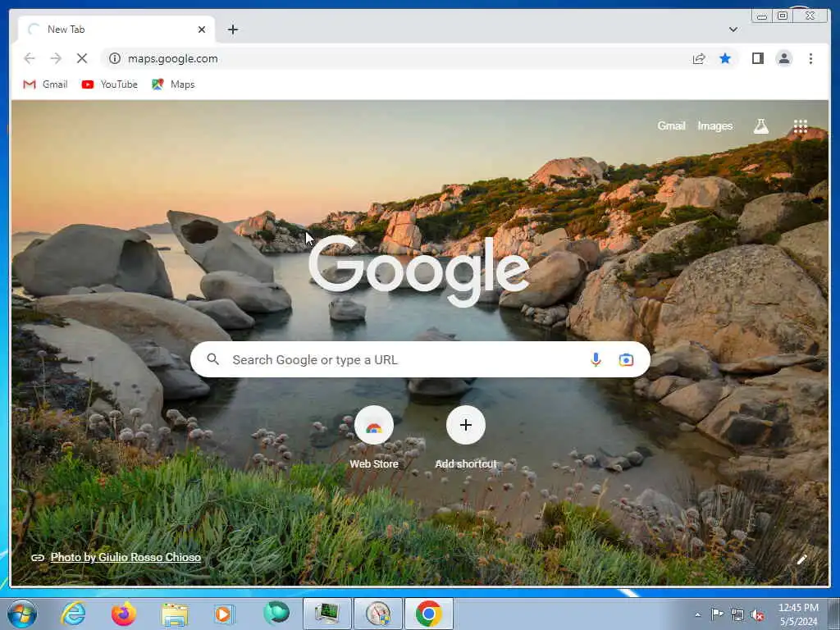
Task: Open the Web Store shortcut
Action: [374, 438]
